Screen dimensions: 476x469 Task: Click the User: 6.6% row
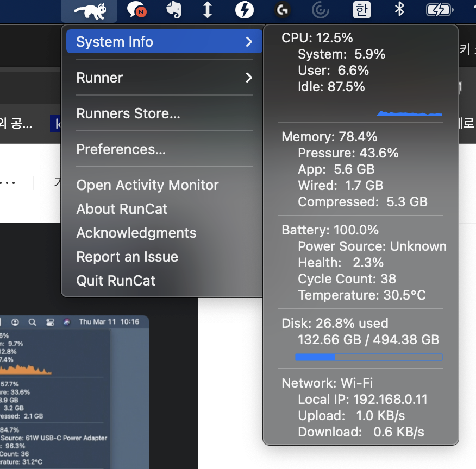pos(333,71)
